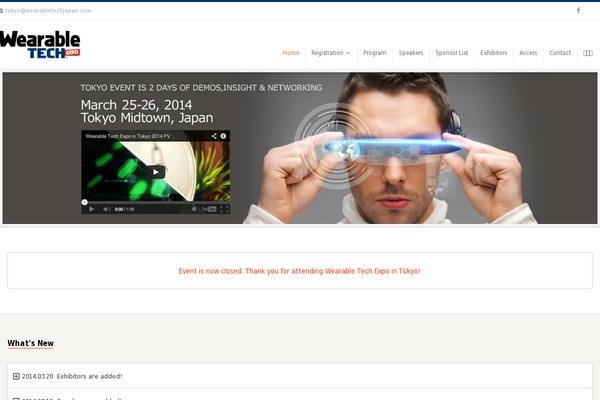The image size is (600, 400).
Task: Click the video title Wearable Tech Expo in Tokyo 2014 PV
Action: 128,136
